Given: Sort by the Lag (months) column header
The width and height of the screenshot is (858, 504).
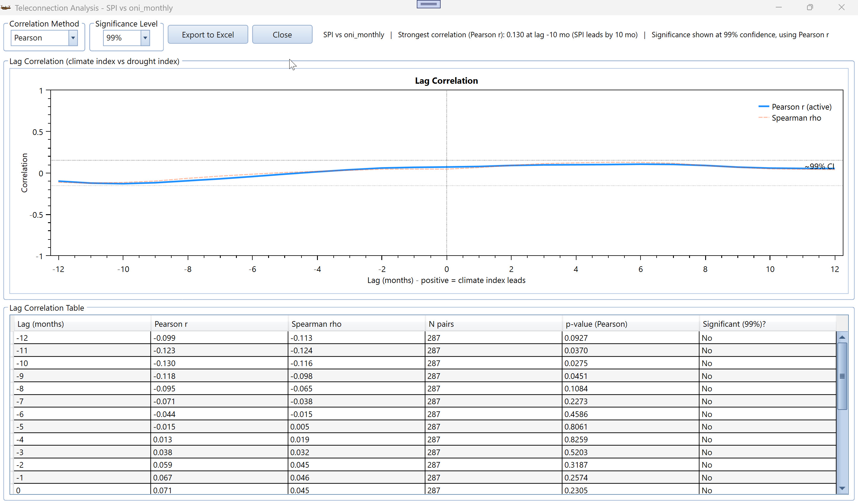Looking at the screenshot, I should (82, 323).
